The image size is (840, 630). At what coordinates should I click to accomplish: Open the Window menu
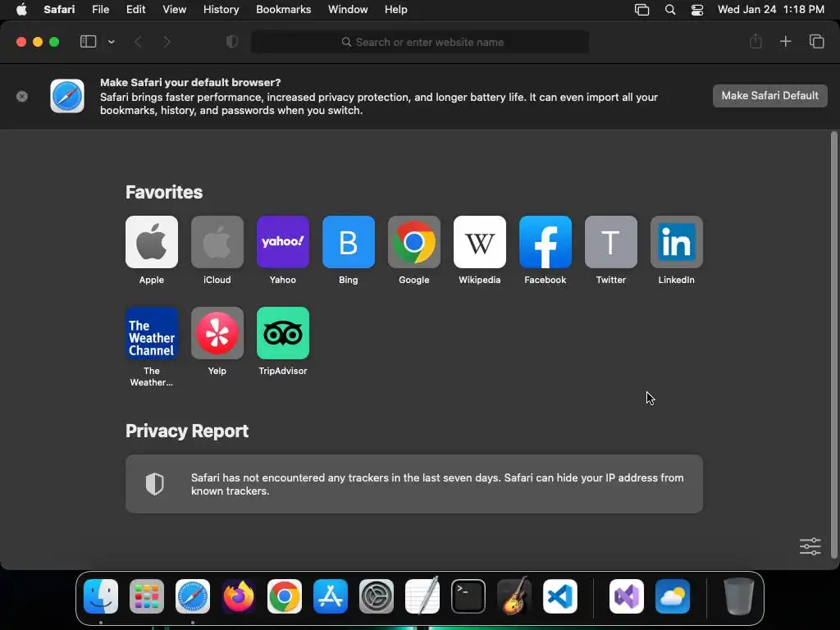click(348, 10)
